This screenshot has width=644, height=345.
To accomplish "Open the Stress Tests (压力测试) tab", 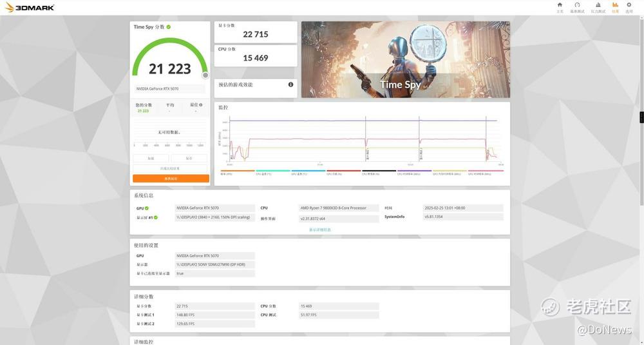I will tap(598, 7).
